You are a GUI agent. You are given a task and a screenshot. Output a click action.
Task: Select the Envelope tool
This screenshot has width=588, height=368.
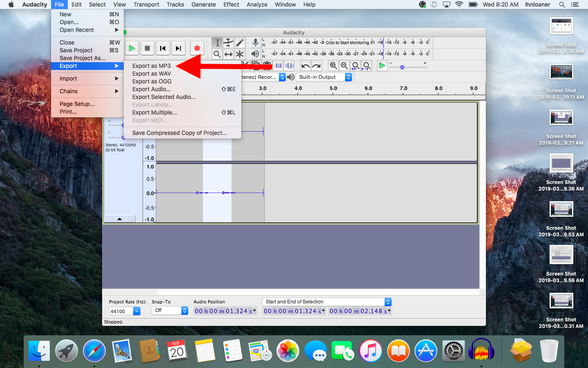(x=228, y=43)
